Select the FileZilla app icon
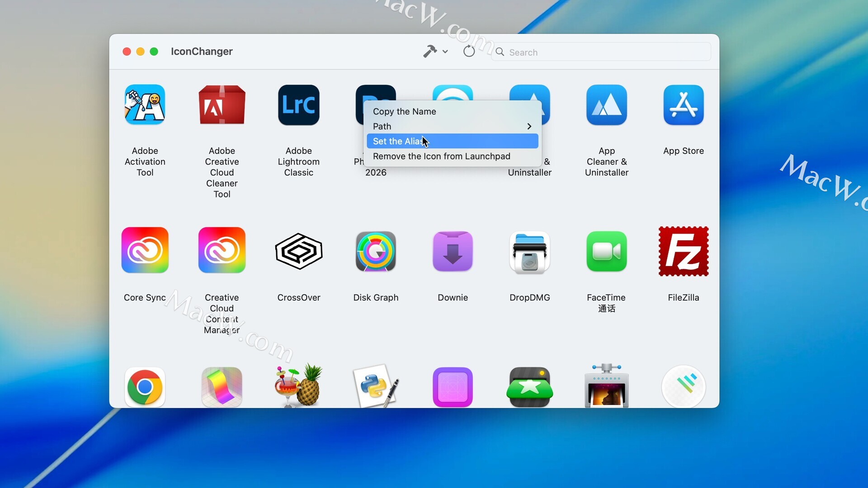This screenshot has height=488, width=868. pos(683,251)
